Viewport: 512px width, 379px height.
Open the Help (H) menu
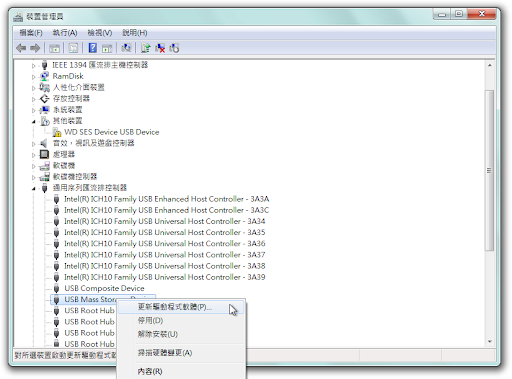click(135, 33)
